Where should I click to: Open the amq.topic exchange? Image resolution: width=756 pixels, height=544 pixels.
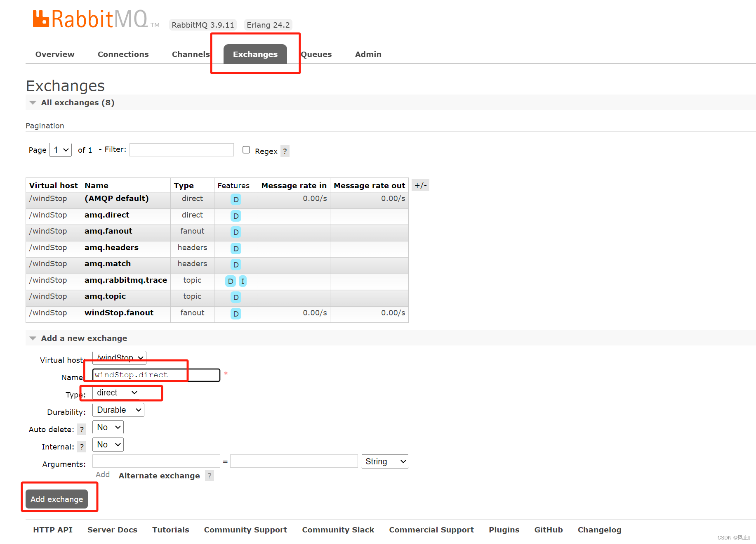click(105, 296)
